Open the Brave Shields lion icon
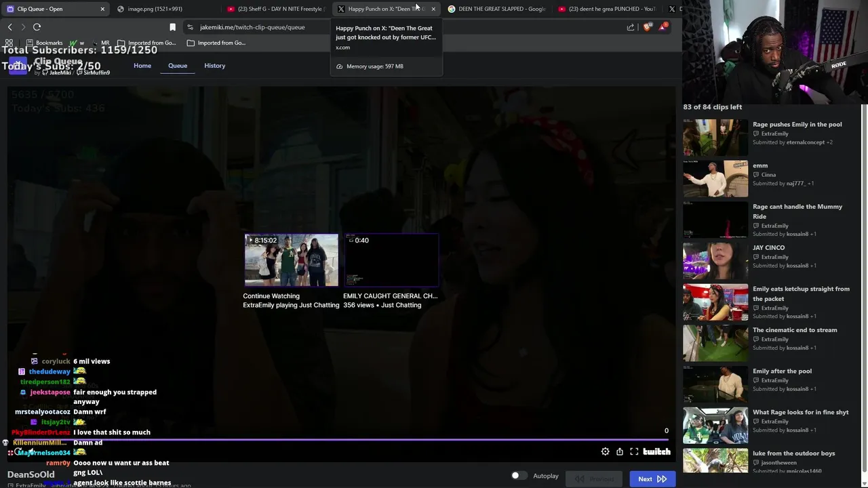The height and width of the screenshot is (488, 868). [647, 27]
